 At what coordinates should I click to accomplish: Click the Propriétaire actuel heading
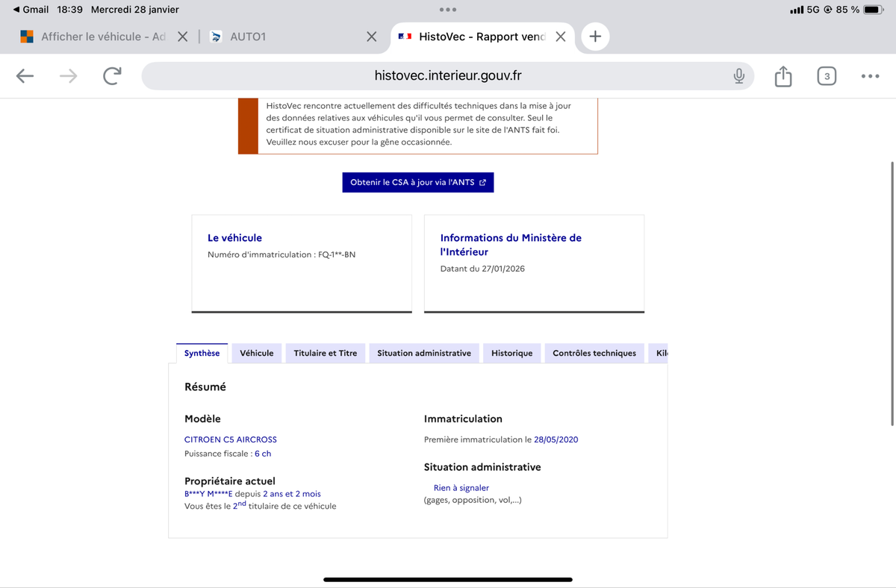(x=230, y=481)
